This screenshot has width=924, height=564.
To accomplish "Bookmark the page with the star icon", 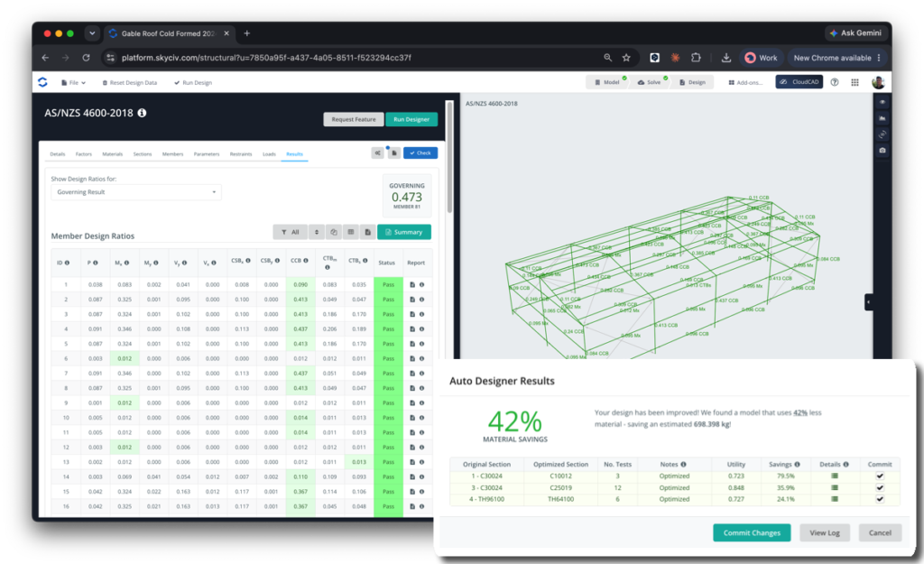I will tap(626, 58).
